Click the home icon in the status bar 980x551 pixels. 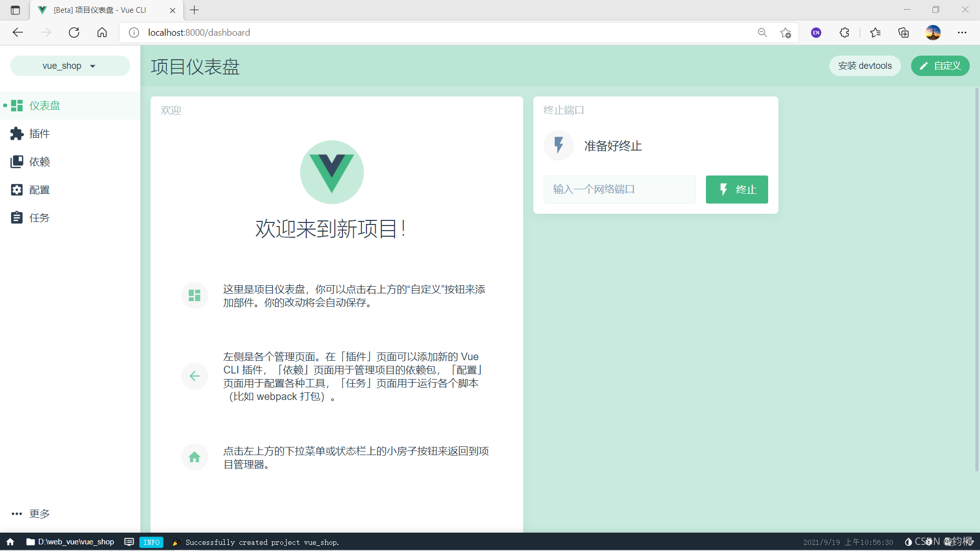[10, 542]
